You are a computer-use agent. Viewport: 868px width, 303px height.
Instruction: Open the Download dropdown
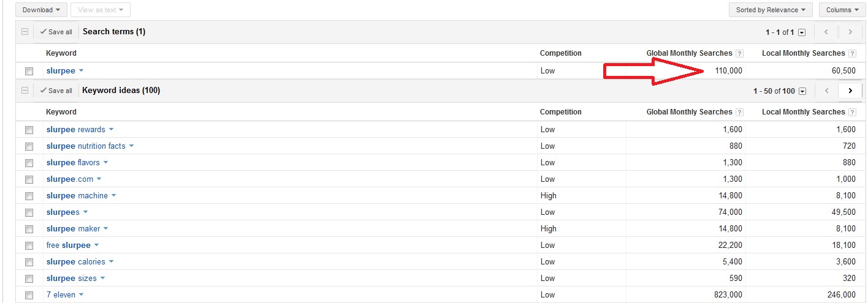(x=42, y=10)
